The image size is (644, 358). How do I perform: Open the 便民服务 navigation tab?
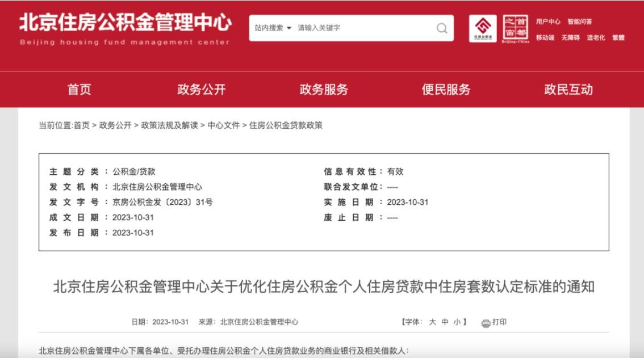[x=446, y=89]
